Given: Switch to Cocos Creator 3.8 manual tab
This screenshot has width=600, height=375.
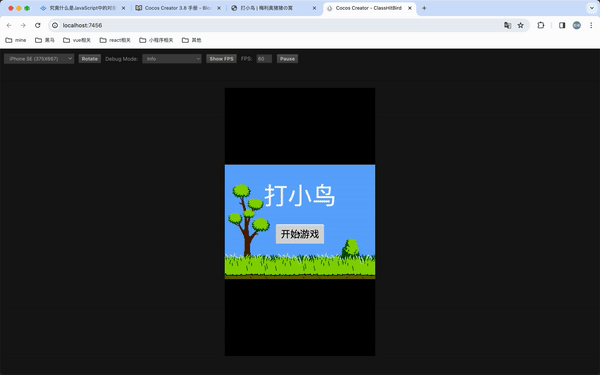Looking at the screenshot, I should point(178,8).
